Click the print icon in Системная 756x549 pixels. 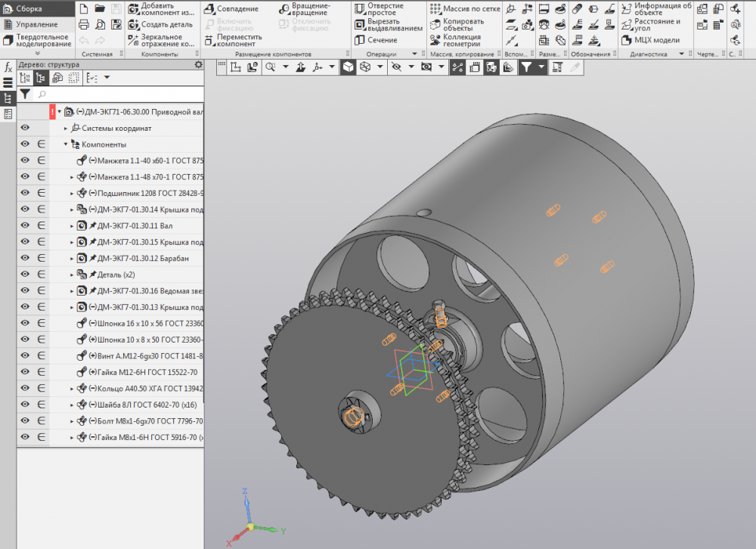(82, 24)
